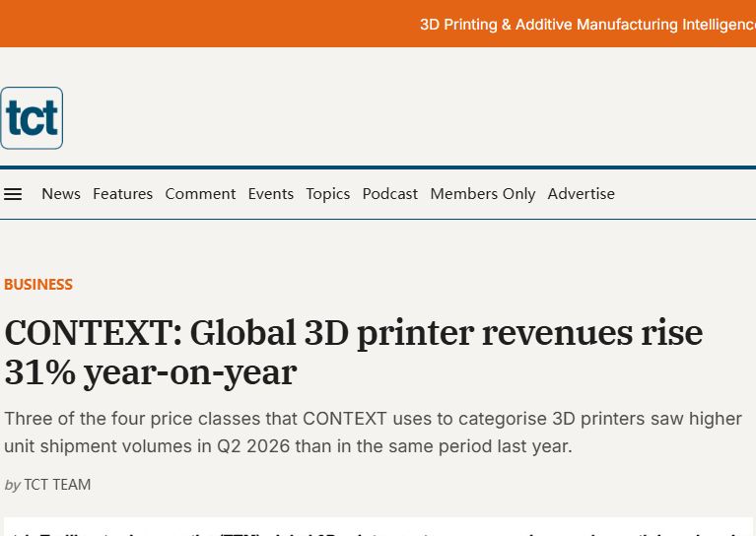
Task: Go to the Podcast page
Action: (389, 194)
